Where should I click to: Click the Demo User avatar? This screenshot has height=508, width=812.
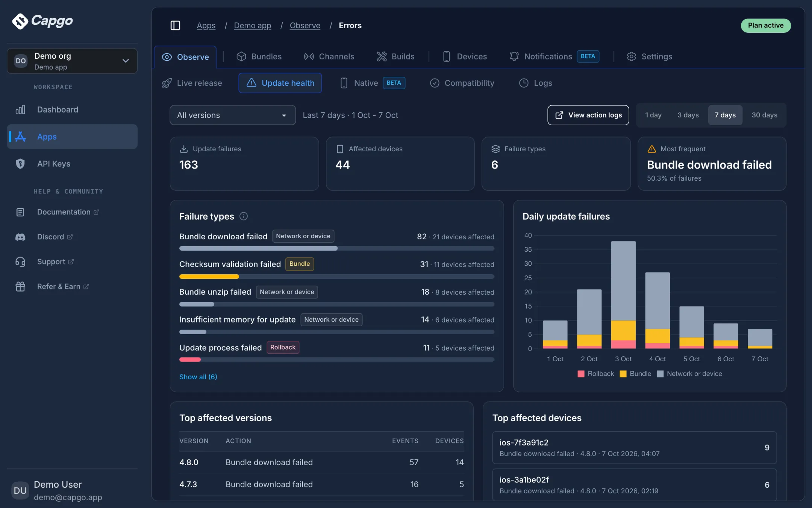(20, 491)
